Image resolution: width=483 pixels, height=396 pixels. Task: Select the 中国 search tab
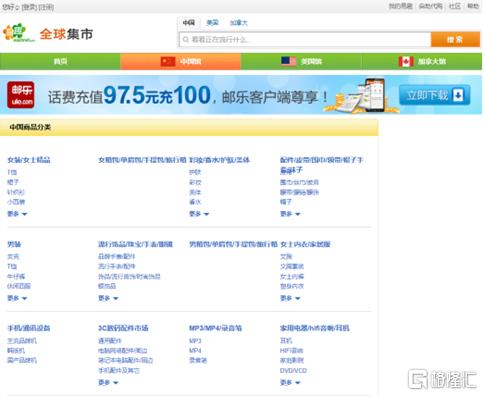point(188,23)
